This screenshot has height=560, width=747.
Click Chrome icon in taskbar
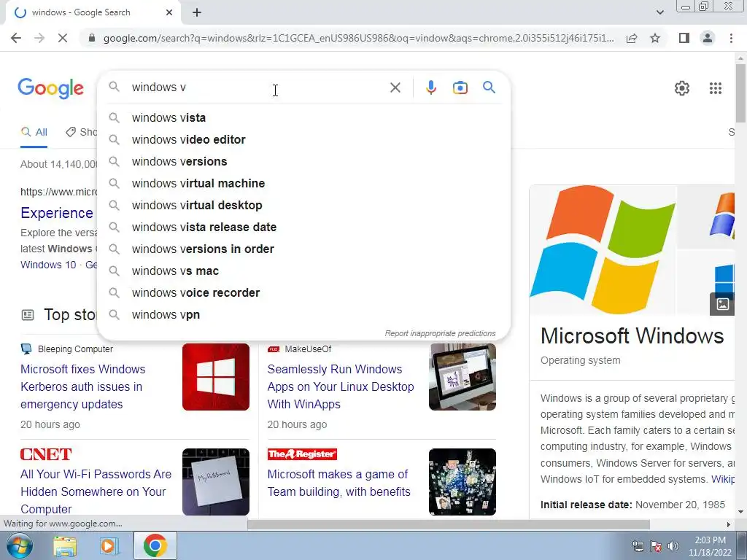155,545
